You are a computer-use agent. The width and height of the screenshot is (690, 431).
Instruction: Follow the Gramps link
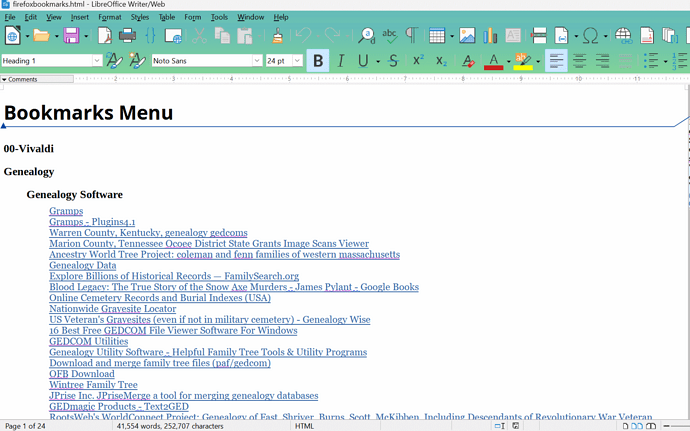pos(66,211)
